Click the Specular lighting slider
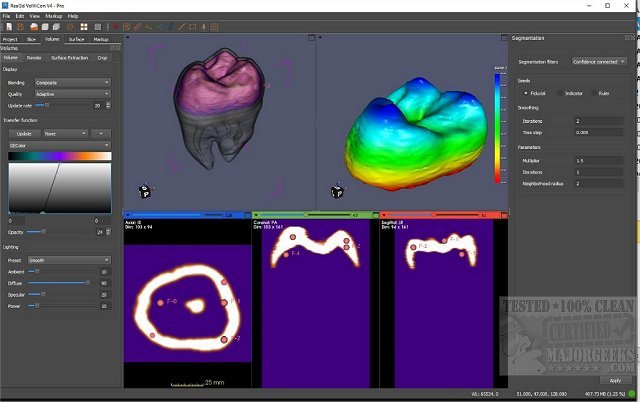Image resolution: width=640 pixels, height=402 pixels. (x=60, y=294)
